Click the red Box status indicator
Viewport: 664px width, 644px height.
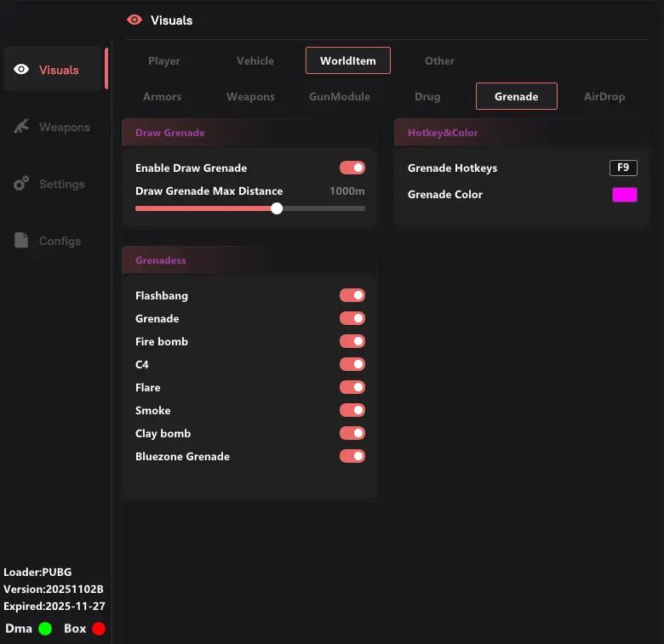99,629
